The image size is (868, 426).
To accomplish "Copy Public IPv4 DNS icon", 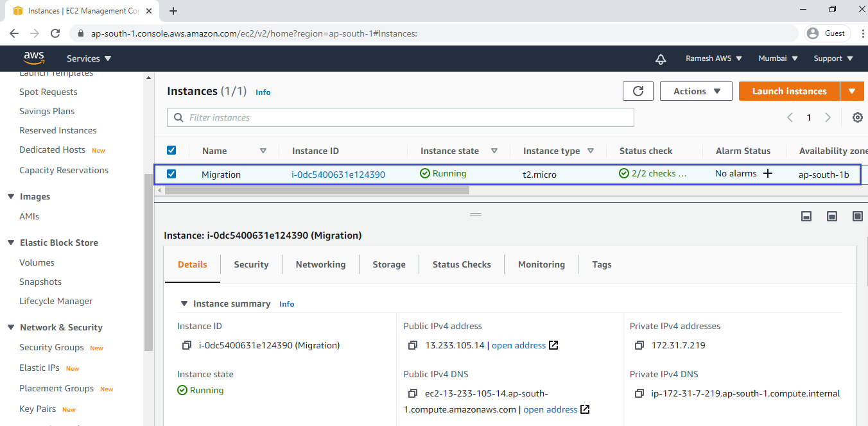I will [x=413, y=393].
